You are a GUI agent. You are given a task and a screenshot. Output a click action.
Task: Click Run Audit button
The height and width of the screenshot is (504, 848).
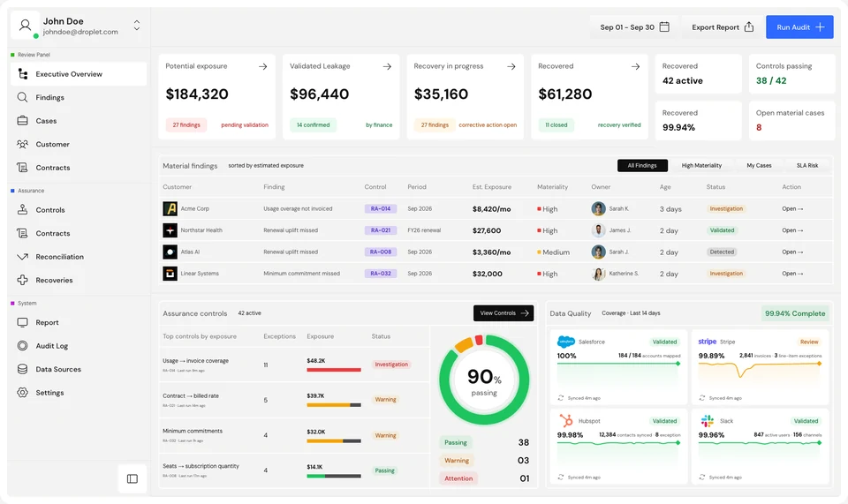click(x=799, y=27)
